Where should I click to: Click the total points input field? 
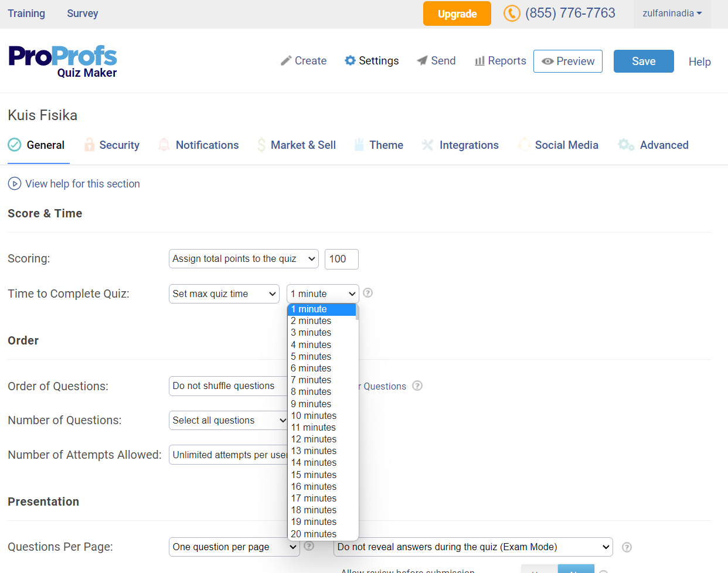[x=341, y=259]
